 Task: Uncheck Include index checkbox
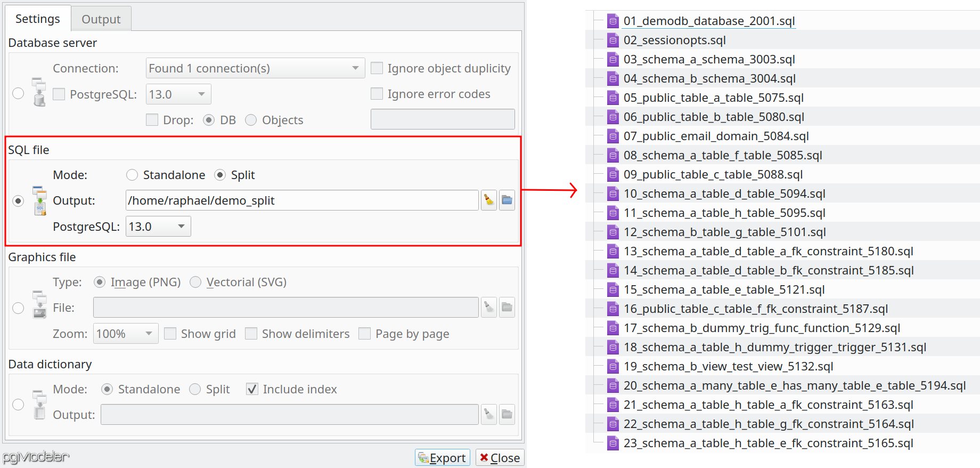pyautogui.click(x=252, y=389)
